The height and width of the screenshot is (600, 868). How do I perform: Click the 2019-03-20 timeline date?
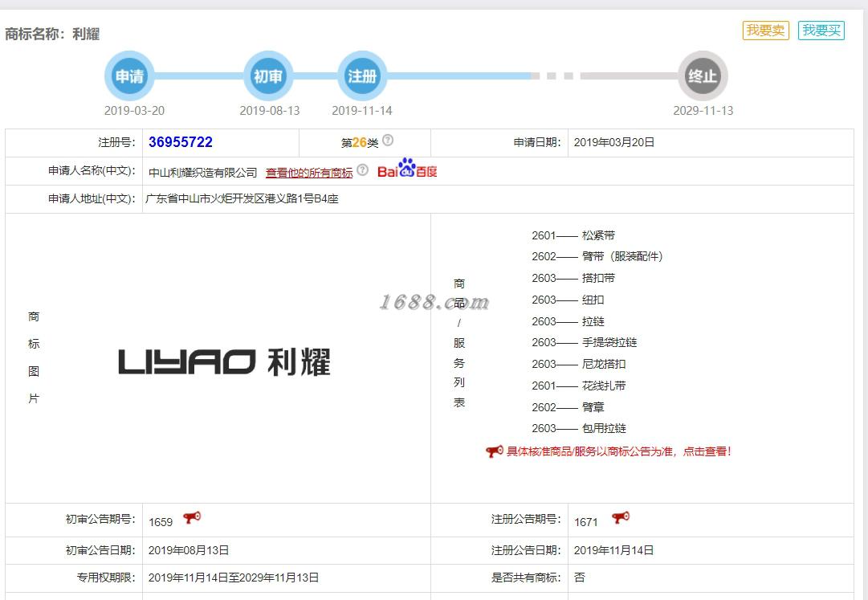pyautogui.click(x=135, y=111)
